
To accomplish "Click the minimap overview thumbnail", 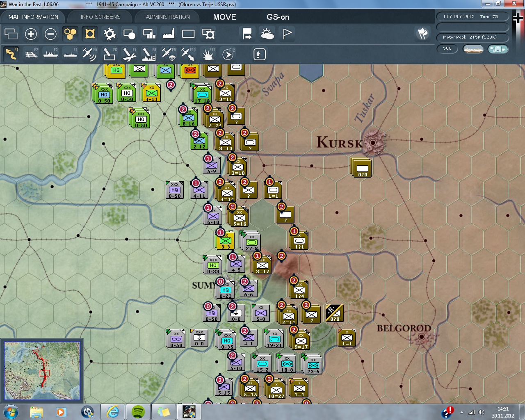I will point(42,371).
